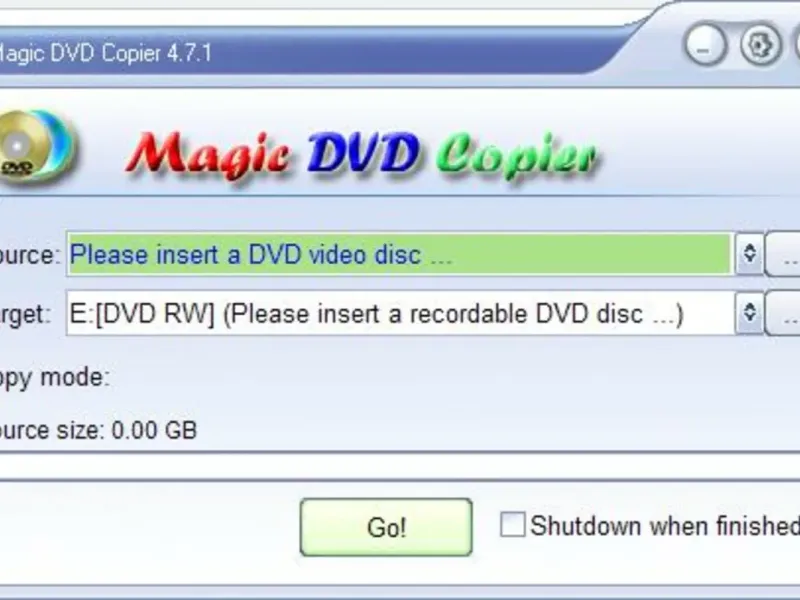
Task: Minimize the window with the round dash button
Action: (x=706, y=45)
